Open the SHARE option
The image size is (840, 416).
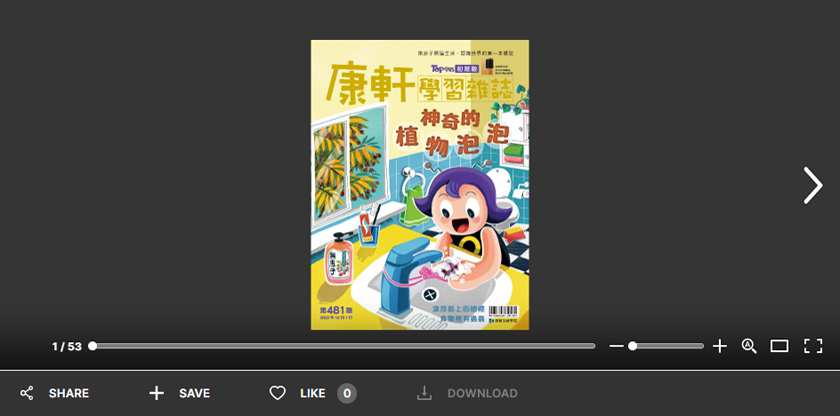[x=69, y=394]
